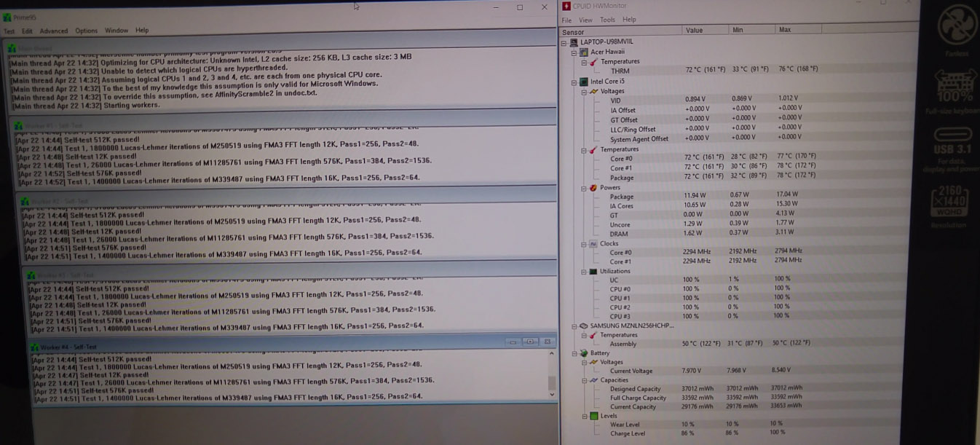Open the Tools menu in HWMonitor
Screen dimensions: 980x445
click(x=607, y=20)
